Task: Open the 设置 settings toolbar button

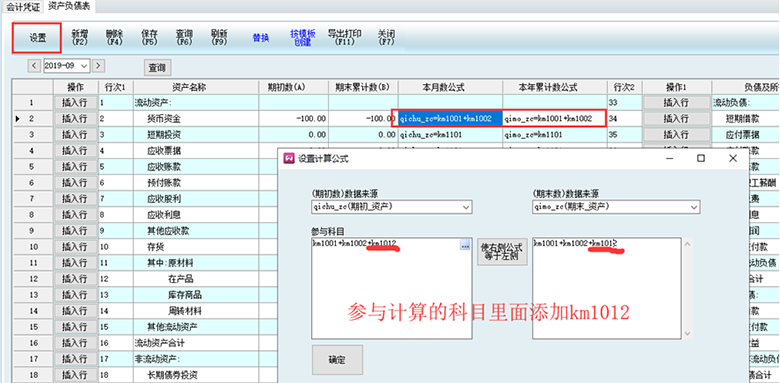Action: coord(37,38)
